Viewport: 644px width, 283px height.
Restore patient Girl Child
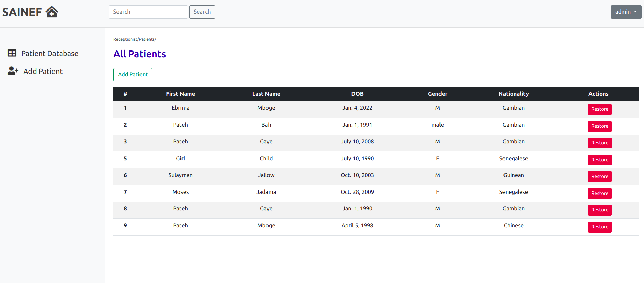[x=600, y=160]
